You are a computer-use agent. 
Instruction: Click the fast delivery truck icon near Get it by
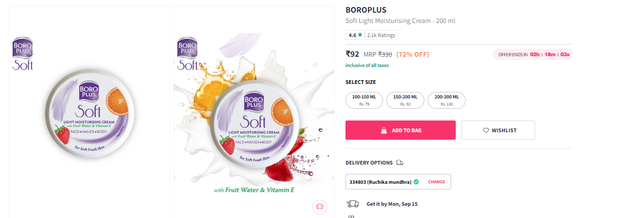[353, 204]
